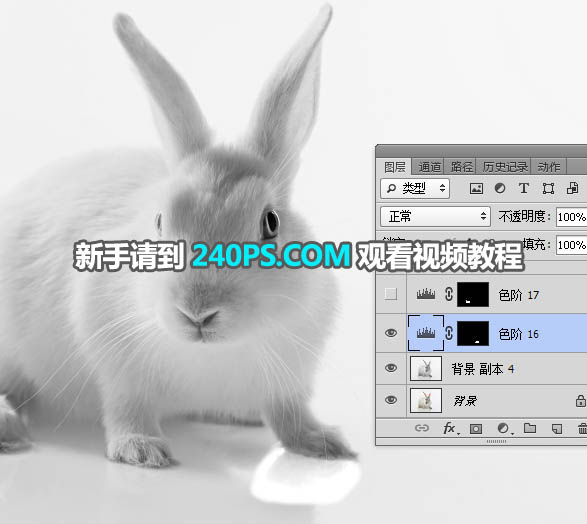Open the 路径 tab
Image resolution: width=587 pixels, height=524 pixels.
tap(461, 167)
